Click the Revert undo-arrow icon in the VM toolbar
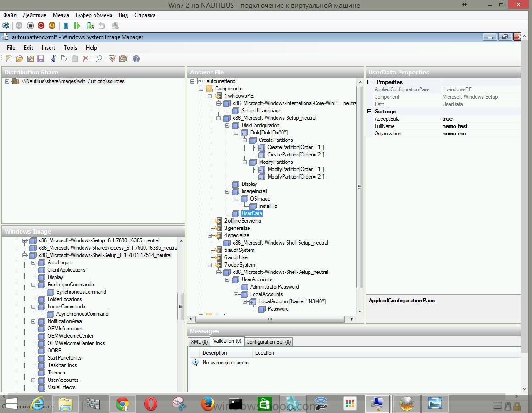The image size is (532, 413). pyautogui.click(x=101, y=26)
